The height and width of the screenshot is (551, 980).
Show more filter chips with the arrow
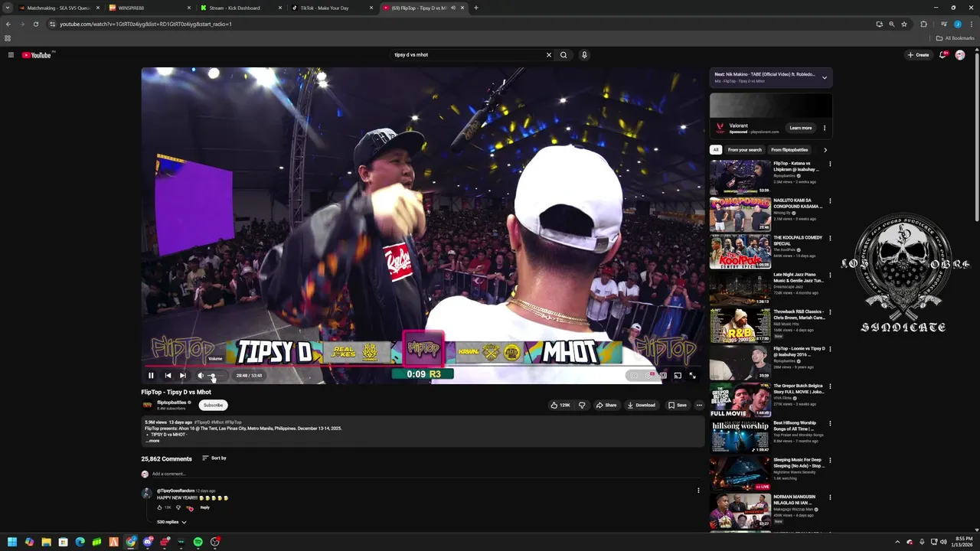[x=825, y=150]
